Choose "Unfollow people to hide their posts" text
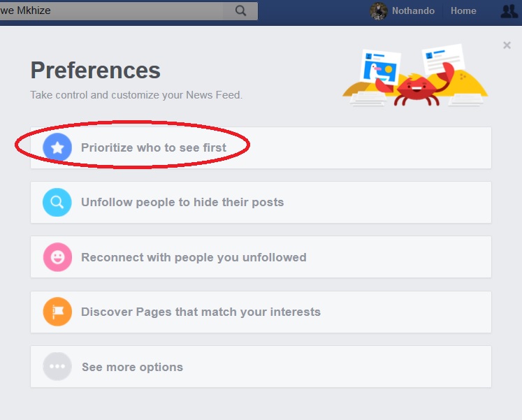Image resolution: width=522 pixels, height=420 pixels. click(182, 203)
